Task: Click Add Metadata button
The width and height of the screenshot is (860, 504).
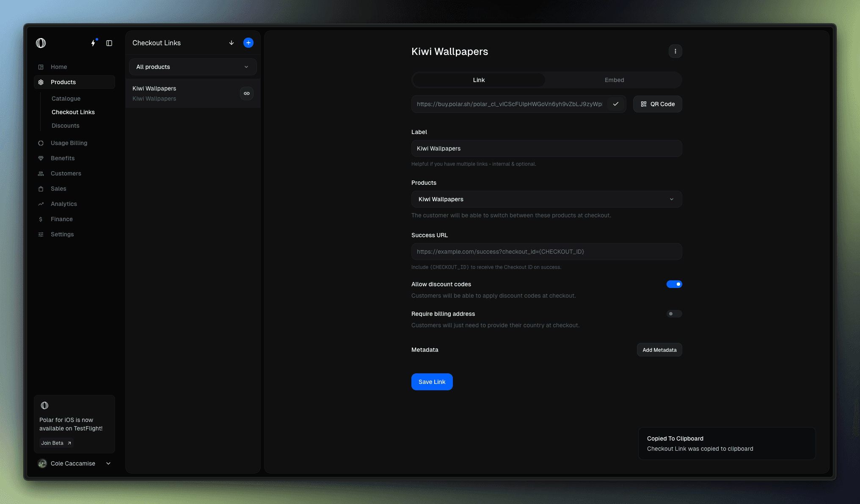Action: (x=659, y=350)
